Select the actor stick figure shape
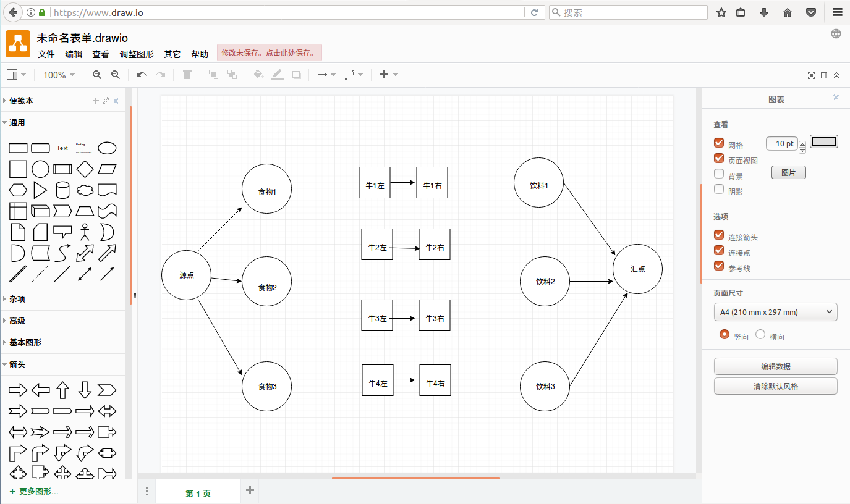This screenshot has height=504, width=850. [85, 232]
